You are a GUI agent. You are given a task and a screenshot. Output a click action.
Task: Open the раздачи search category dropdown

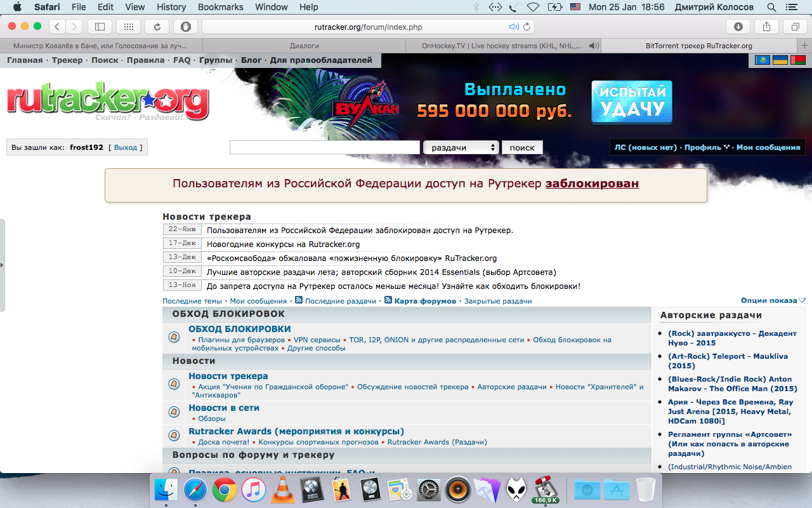pyautogui.click(x=461, y=147)
